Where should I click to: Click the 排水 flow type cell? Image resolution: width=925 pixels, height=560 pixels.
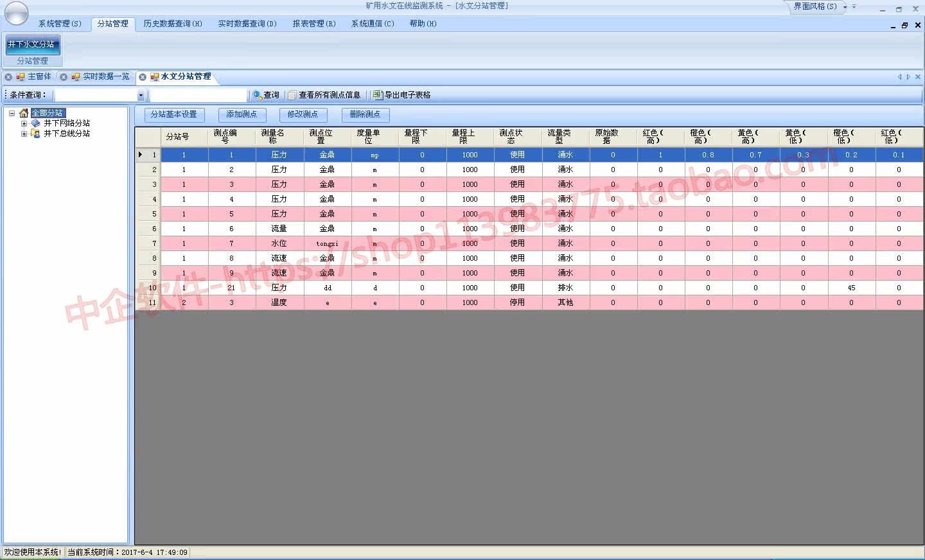click(x=565, y=288)
